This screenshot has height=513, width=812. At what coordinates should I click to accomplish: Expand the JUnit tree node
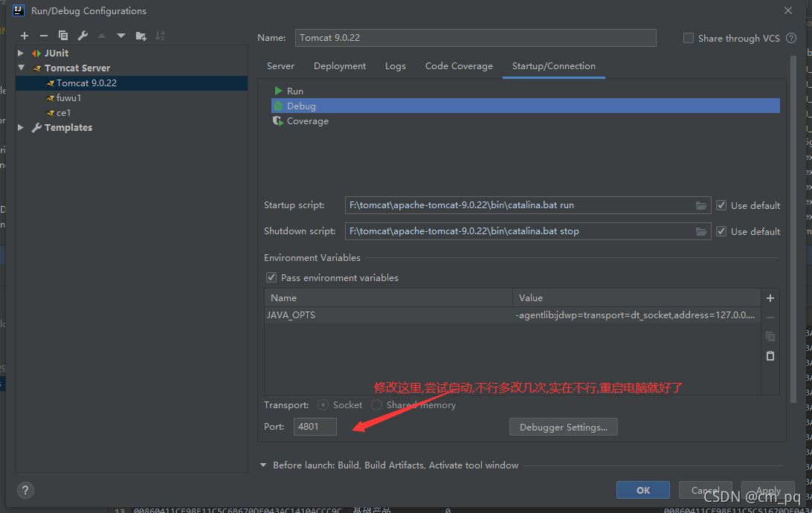coord(21,53)
